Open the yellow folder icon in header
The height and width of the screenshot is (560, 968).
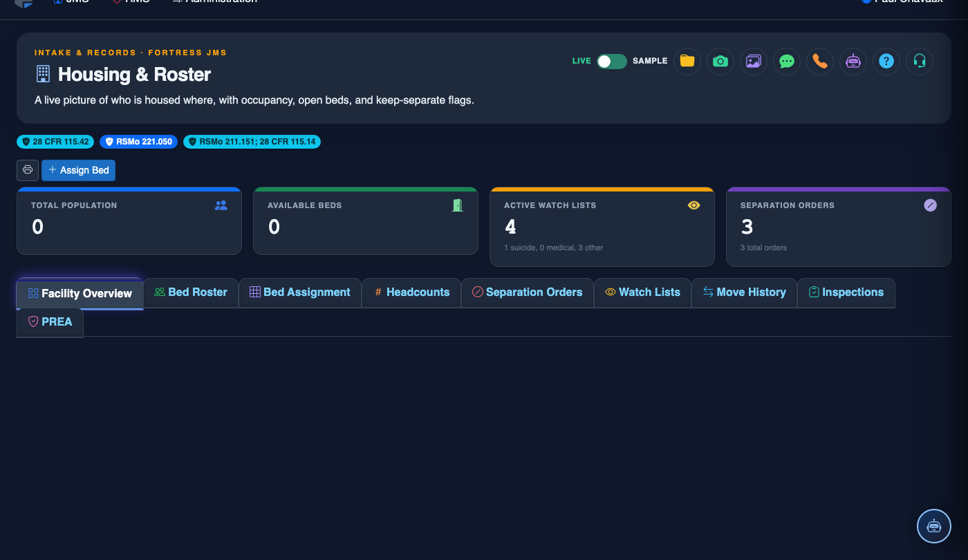687,61
